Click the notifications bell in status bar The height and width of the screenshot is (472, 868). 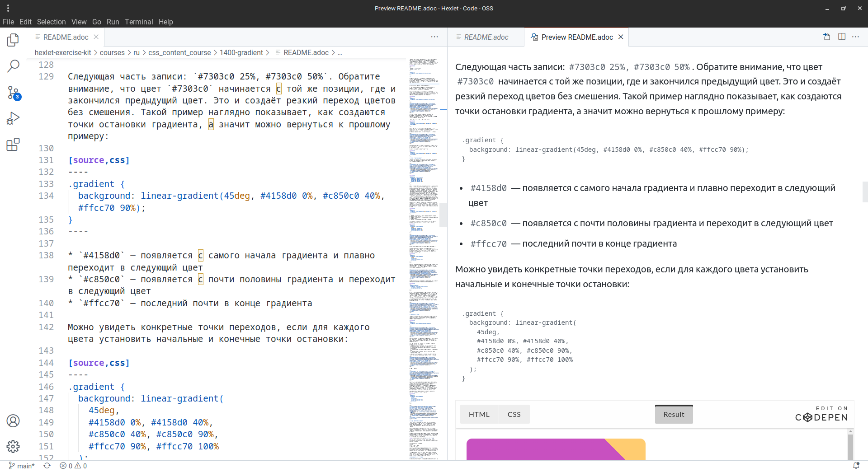click(x=856, y=466)
